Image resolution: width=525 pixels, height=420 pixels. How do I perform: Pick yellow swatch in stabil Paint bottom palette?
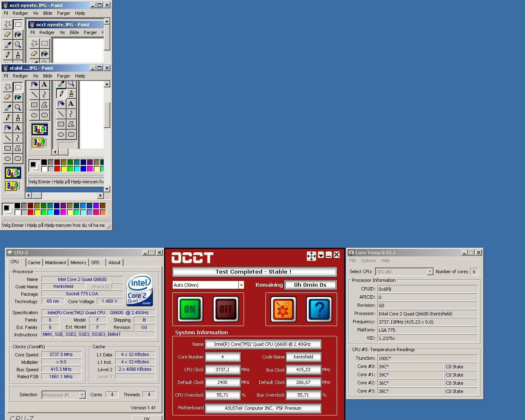point(37,212)
